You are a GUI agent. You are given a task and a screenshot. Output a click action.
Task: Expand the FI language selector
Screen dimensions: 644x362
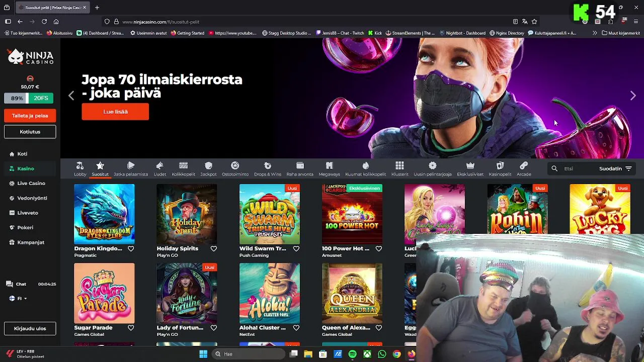(18, 299)
